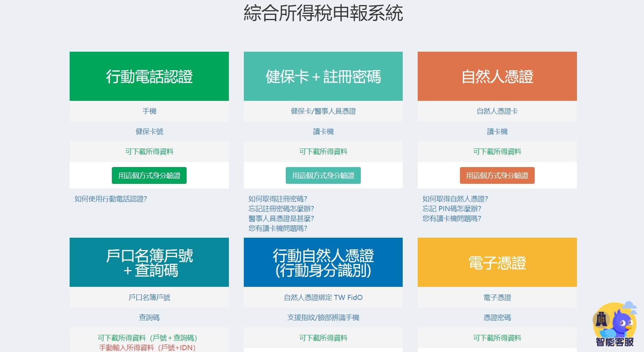Open 醫事人員憑證是甚麼? link
The height and width of the screenshot is (352, 644).
282,219
